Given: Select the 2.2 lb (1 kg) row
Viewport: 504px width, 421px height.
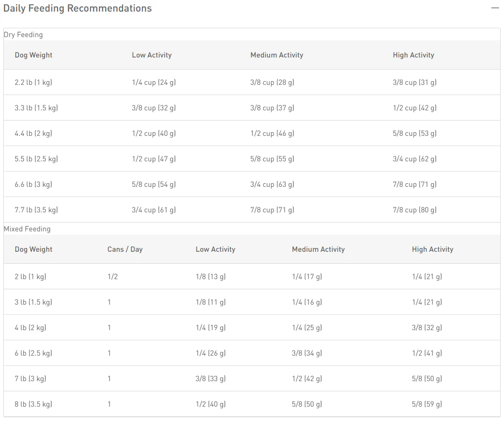Looking at the screenshot, I should pyautogui.click(x=252, y=82).
